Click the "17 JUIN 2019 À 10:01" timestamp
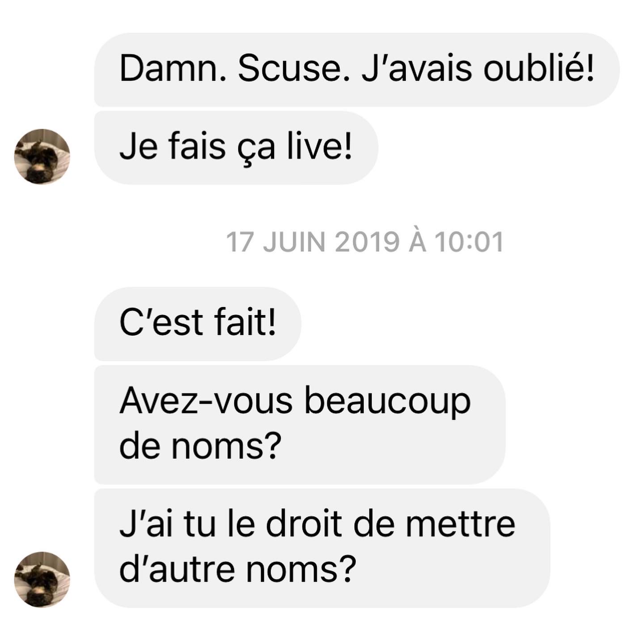Screen dimensions: 644x644 click(365, 242)
